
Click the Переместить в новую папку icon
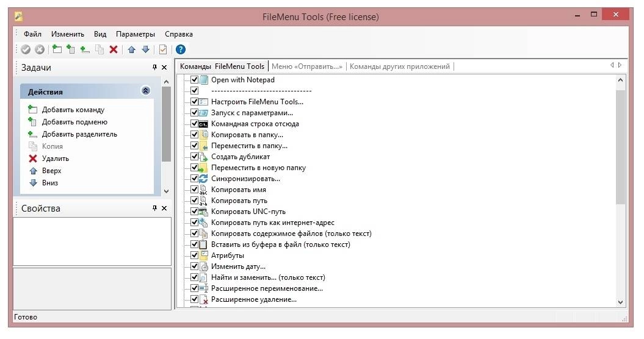pos(204,168)
